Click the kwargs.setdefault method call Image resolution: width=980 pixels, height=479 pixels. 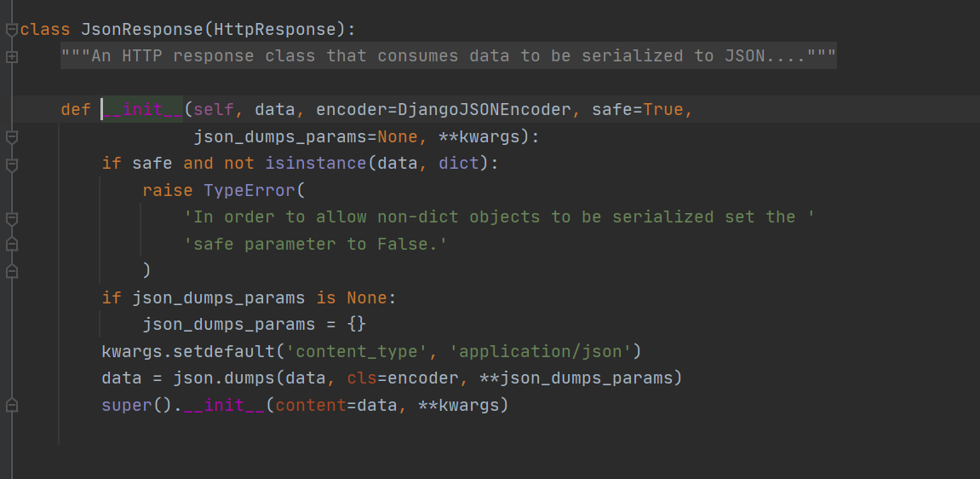coord(188,351)
